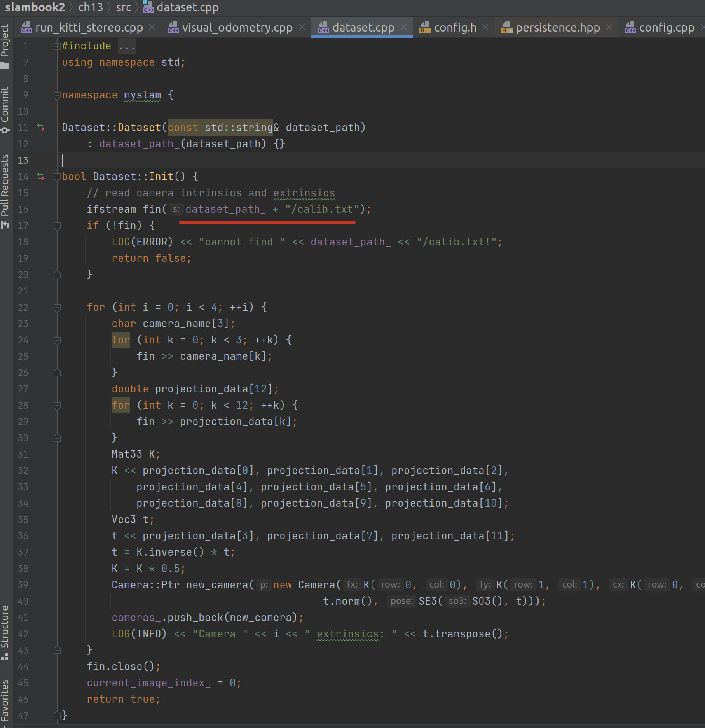Click "return true;" on line 46

point(124,699)
